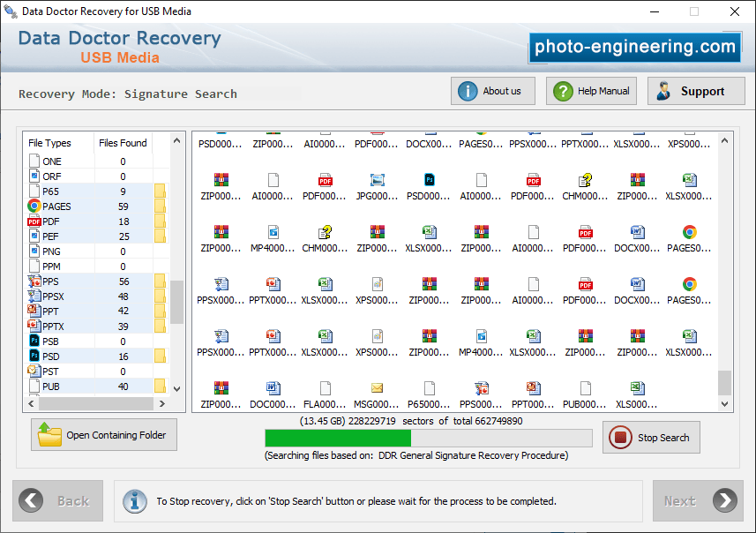
Task: Click the count 42 in PPT row
Action: (124, 312)
